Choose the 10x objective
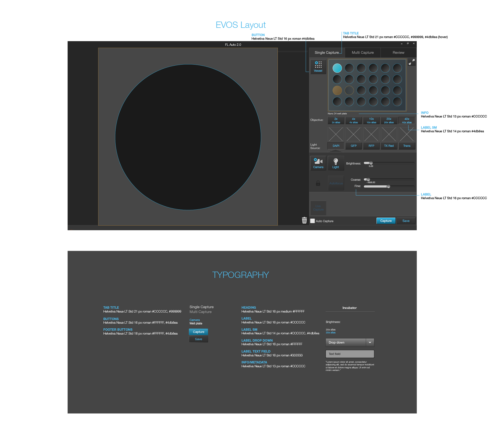Screen dimensions: 496x448 point(371,121)
